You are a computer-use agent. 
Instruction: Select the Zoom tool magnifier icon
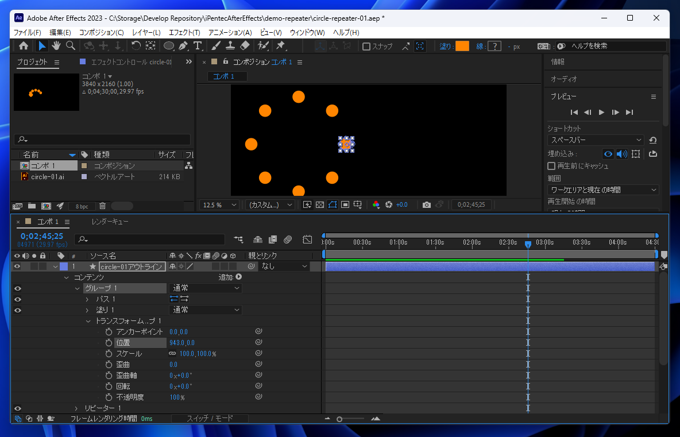pos(70,46)
